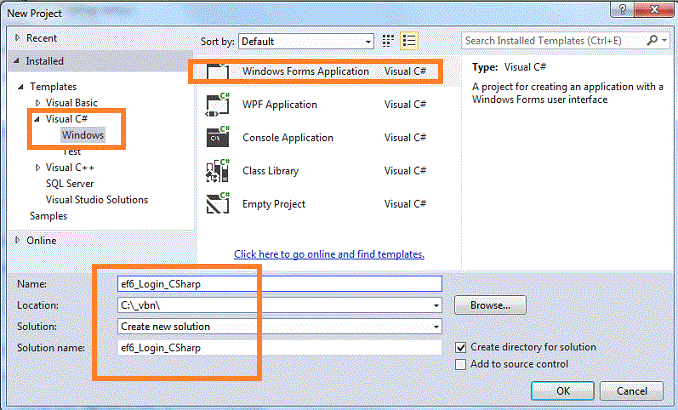Select Visual Studio Solutions tree item
This screenshot has width=678, height=410.
(97, 199)
